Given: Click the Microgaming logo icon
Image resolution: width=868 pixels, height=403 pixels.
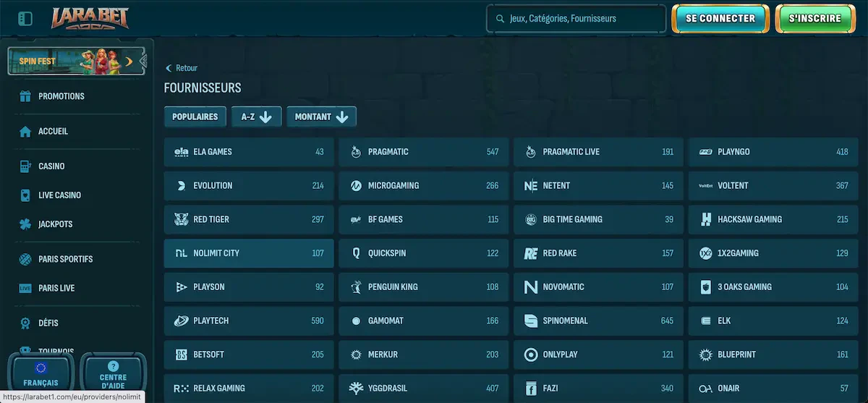Looking at the screenshot, I should [x=356, y=186].
